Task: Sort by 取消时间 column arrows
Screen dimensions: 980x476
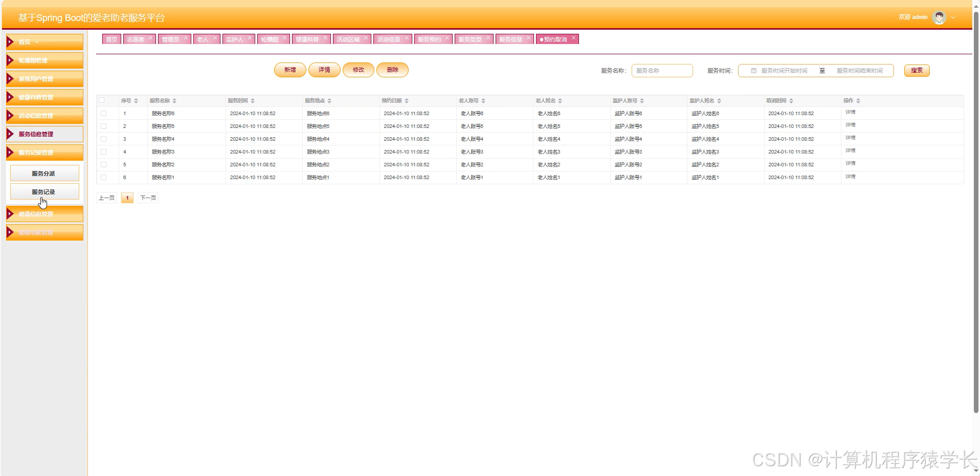Action: [791, 101]
